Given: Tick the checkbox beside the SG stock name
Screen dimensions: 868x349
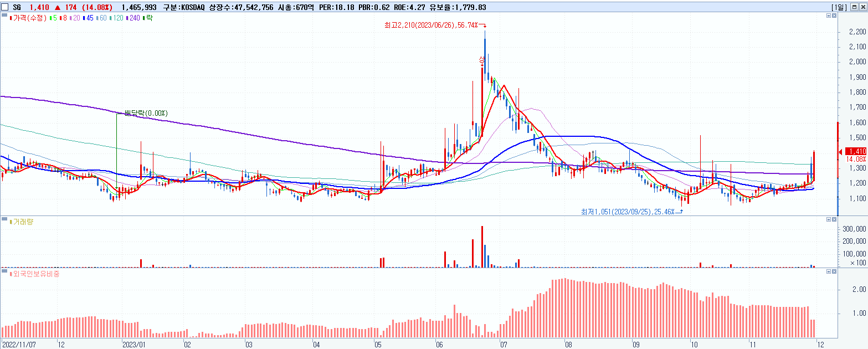Looking at the screenshot, I should [x=5, y=7].
